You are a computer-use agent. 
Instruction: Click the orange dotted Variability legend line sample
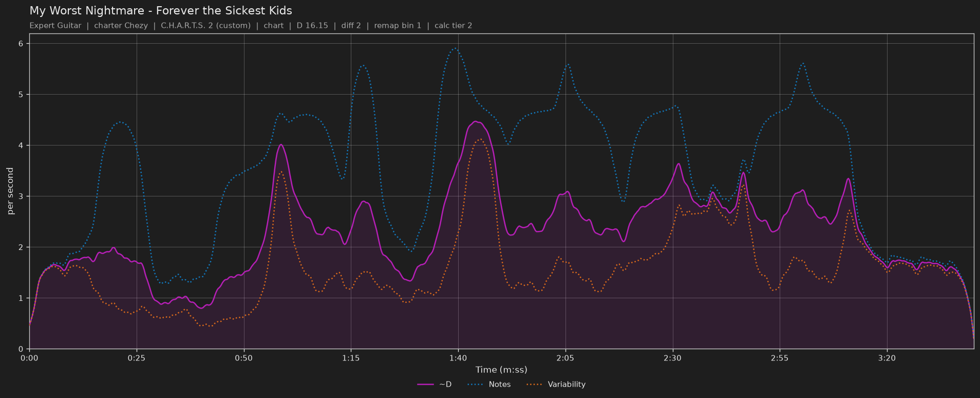click(535, 385)
